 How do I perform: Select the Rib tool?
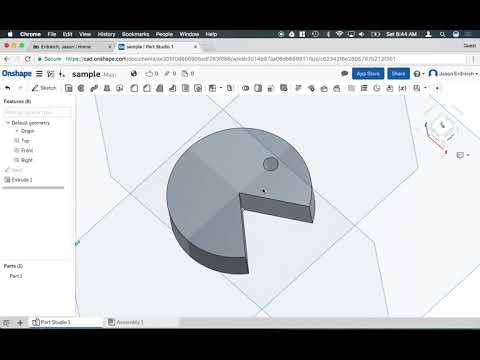(172, 88)
